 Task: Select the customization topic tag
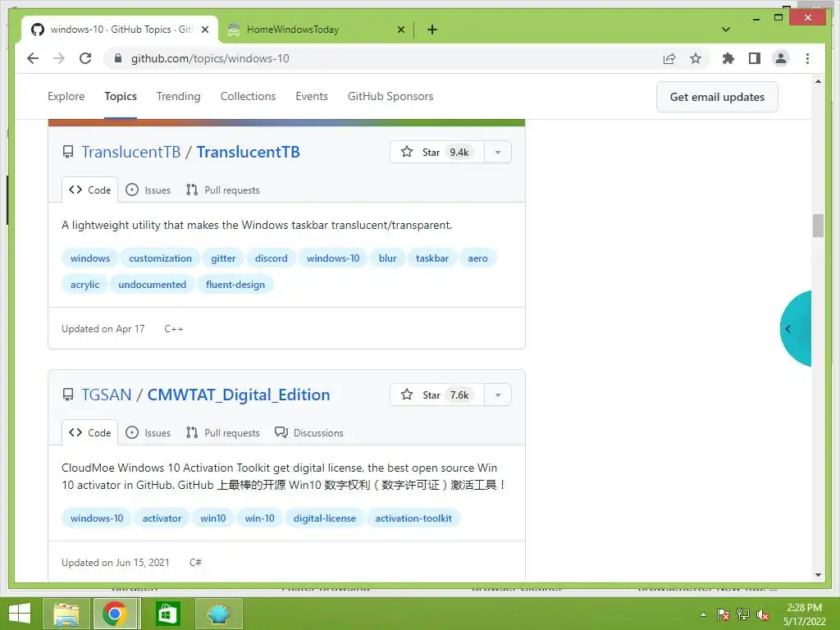pos(160,258)
